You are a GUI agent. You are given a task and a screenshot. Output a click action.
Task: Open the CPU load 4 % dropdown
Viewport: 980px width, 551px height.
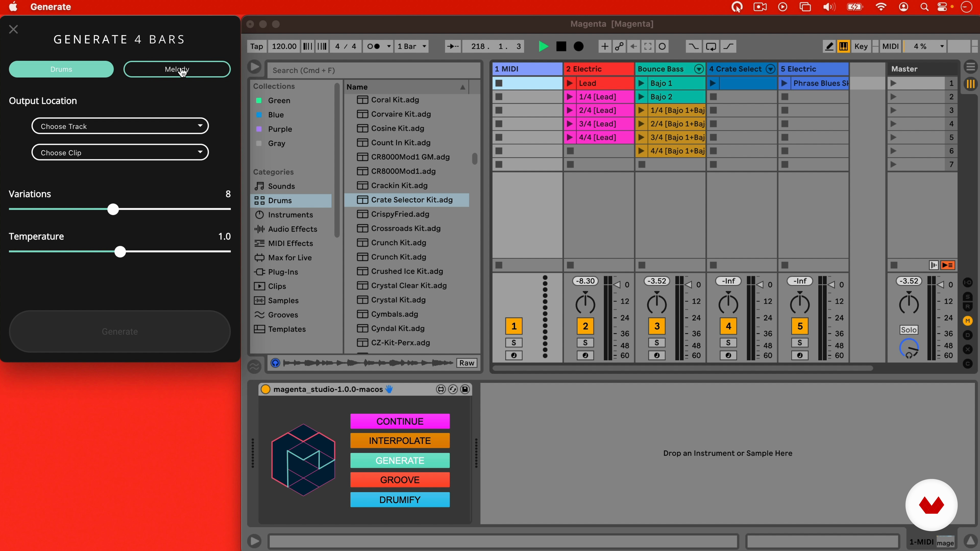click(x=924, y=46)
